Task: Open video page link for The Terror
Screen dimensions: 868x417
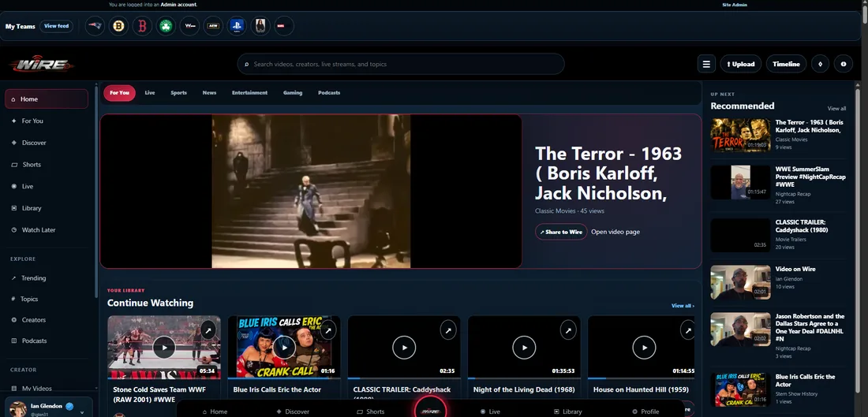Action: pos(615,232)
